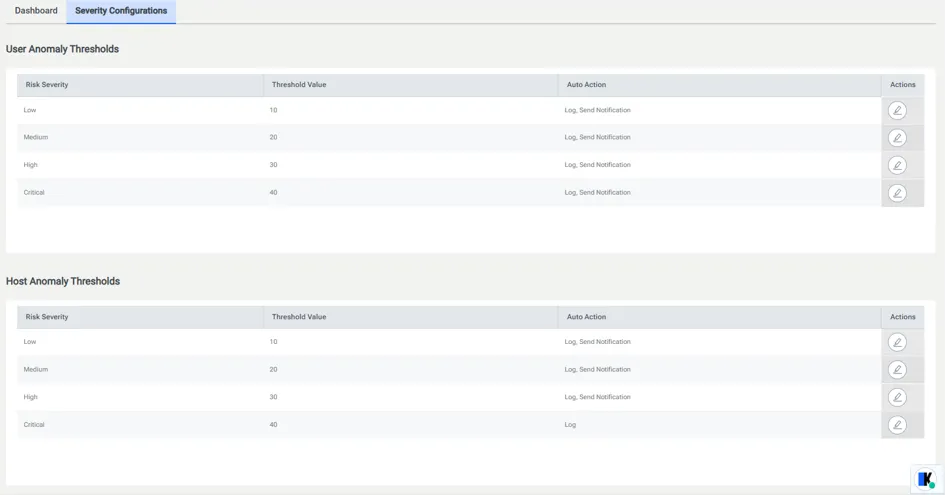945x495 pixels.
Task: Click threshold value 10 in Host Anomaly table
Action: click(x=274, y=342)
